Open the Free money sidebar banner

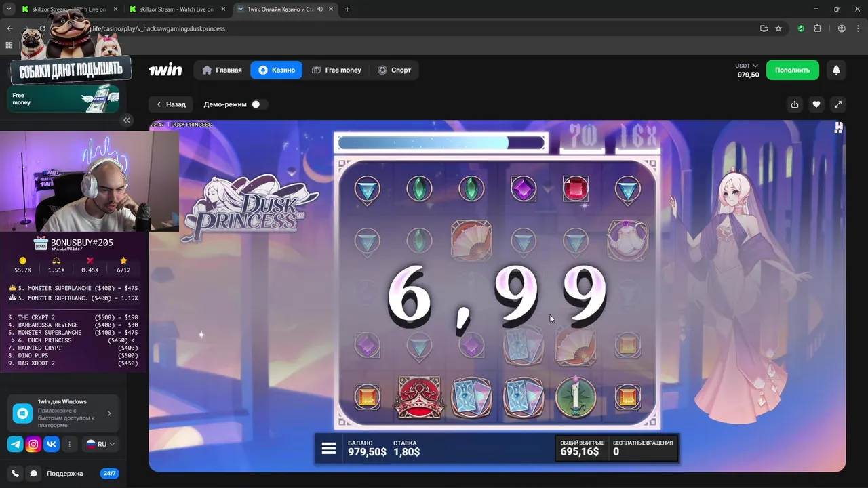(x=64, y=99)
